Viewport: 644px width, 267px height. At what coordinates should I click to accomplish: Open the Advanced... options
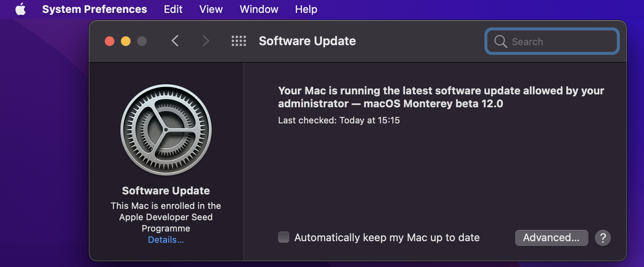coord(551,238)
